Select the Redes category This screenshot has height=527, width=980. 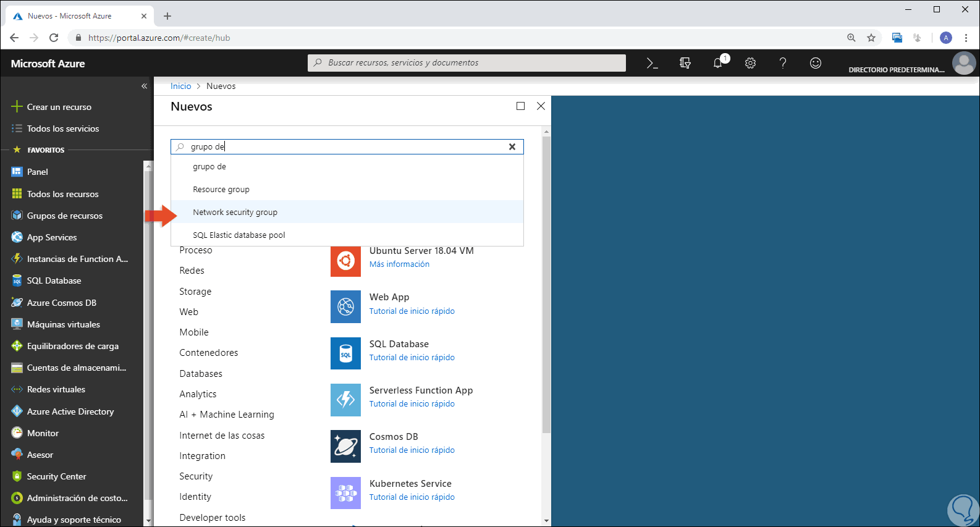192,271
